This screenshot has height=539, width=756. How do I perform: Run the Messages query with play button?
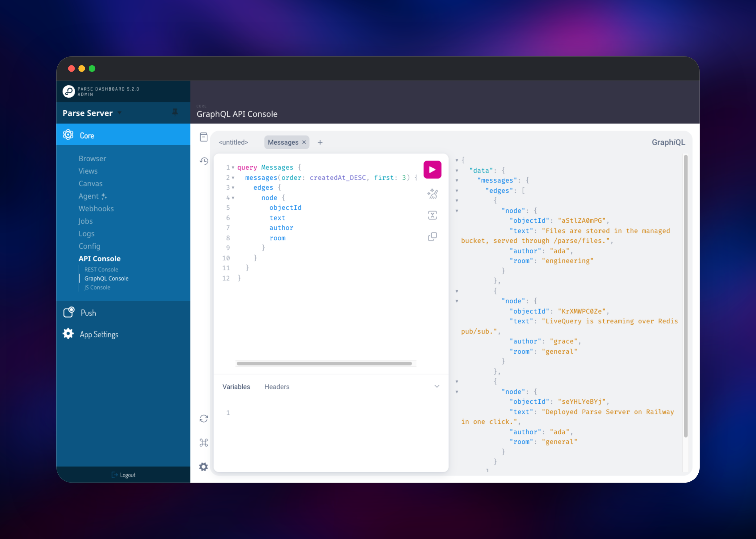pos(432,170)
